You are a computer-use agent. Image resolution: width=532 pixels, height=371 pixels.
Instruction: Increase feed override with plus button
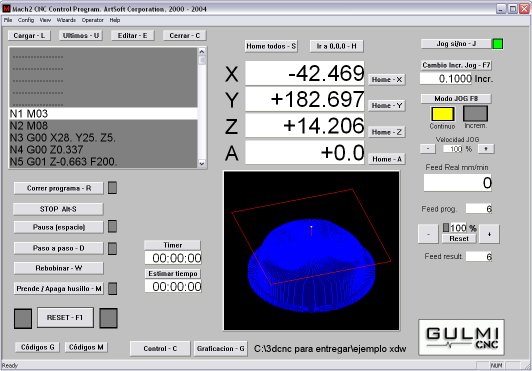(489, 234)
